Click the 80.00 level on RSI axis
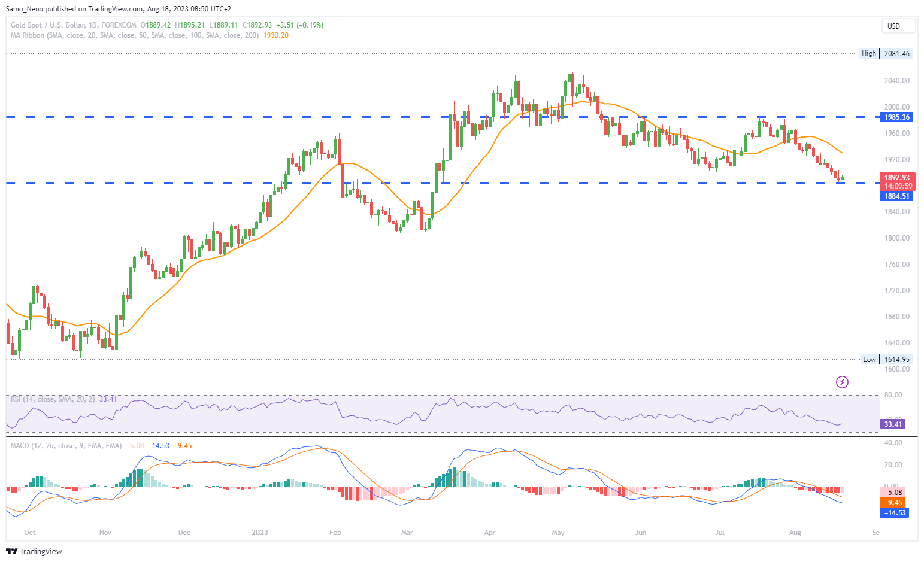924x562 pixels. click(x=893, y=395)
